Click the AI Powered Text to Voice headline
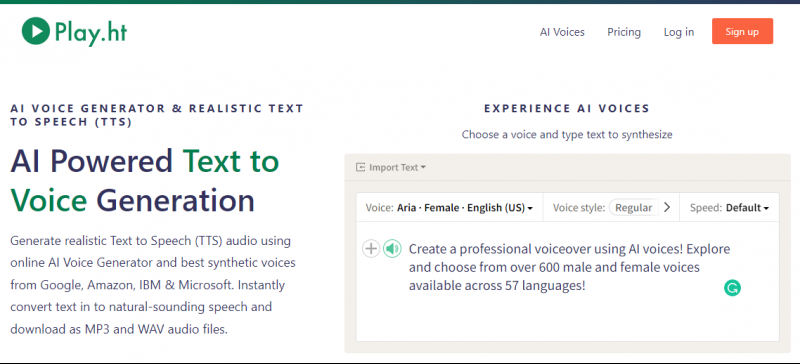 145,180
